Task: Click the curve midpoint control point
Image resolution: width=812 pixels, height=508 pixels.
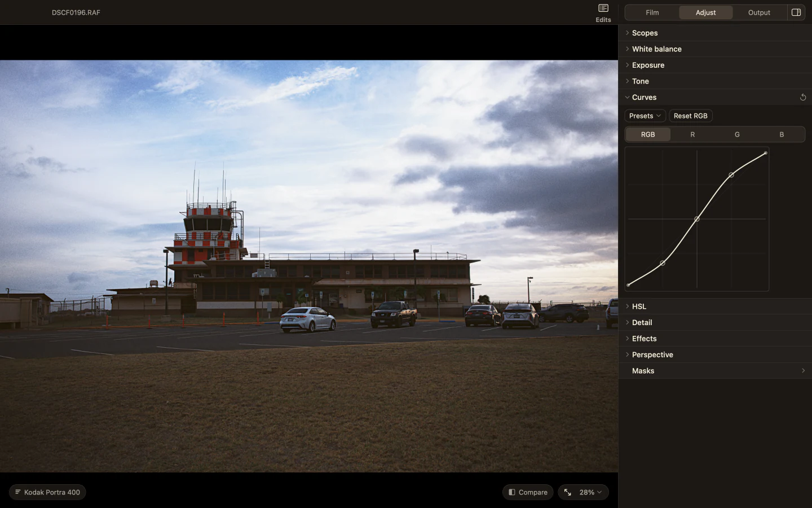Action: pos(697,219)
